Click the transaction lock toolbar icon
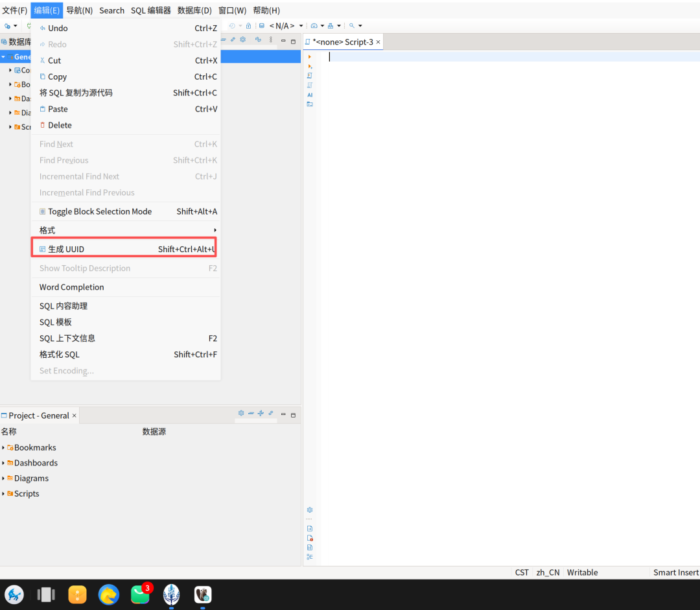 pyautogui.click(x=249, y=26)
